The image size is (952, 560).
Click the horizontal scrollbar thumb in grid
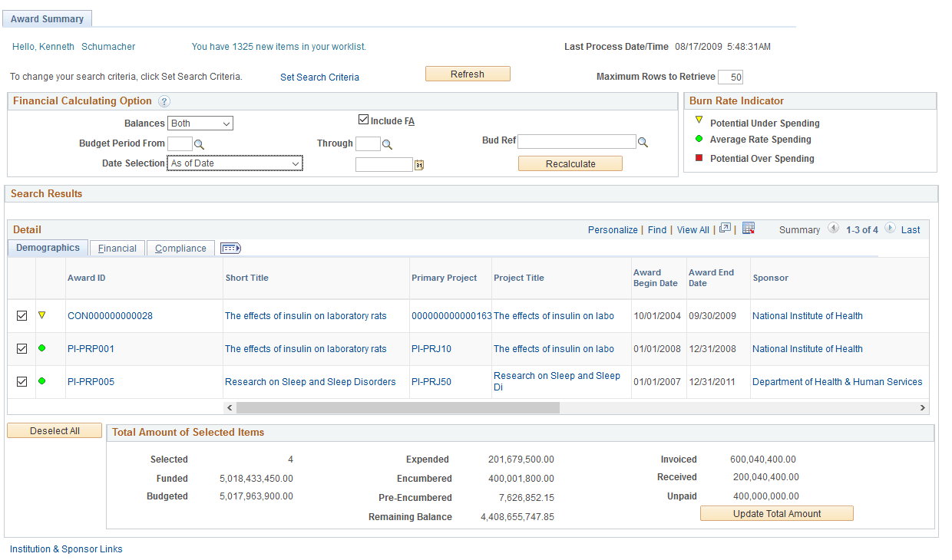(398, 408)
